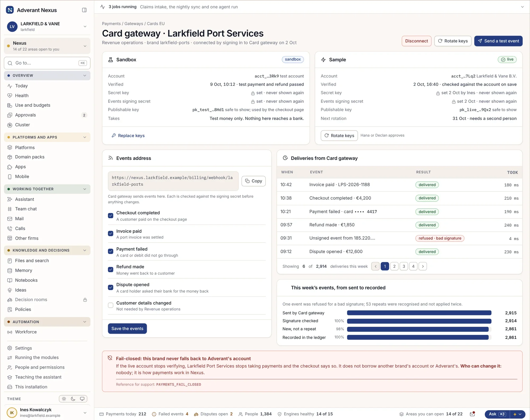Open Approvals in the sidebar
Image resolution: width=530 pixels, height=420 pixels.
pos(47,115)
